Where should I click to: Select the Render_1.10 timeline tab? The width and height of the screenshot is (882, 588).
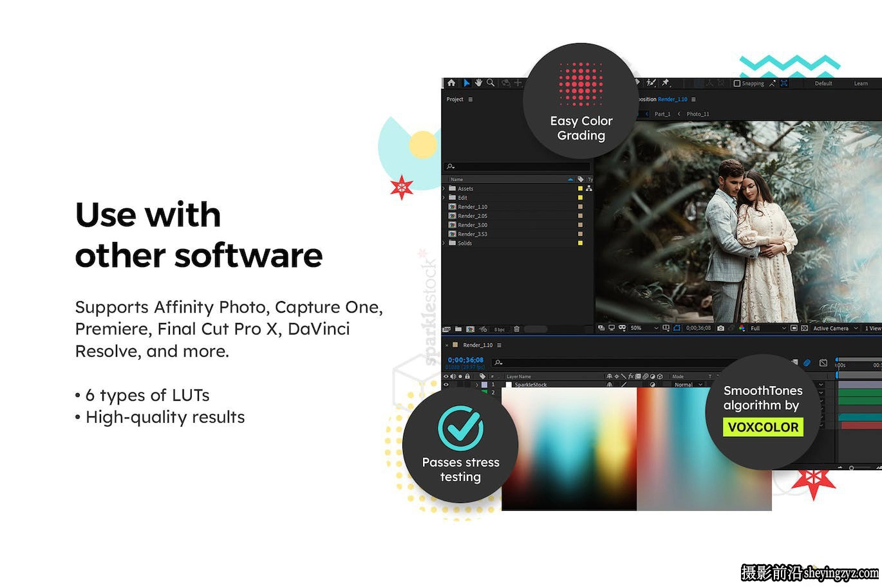tap(478, 345)
